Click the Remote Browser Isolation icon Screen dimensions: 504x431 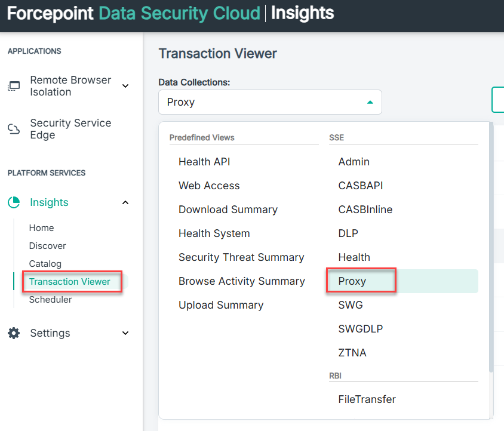pos(13,87)
